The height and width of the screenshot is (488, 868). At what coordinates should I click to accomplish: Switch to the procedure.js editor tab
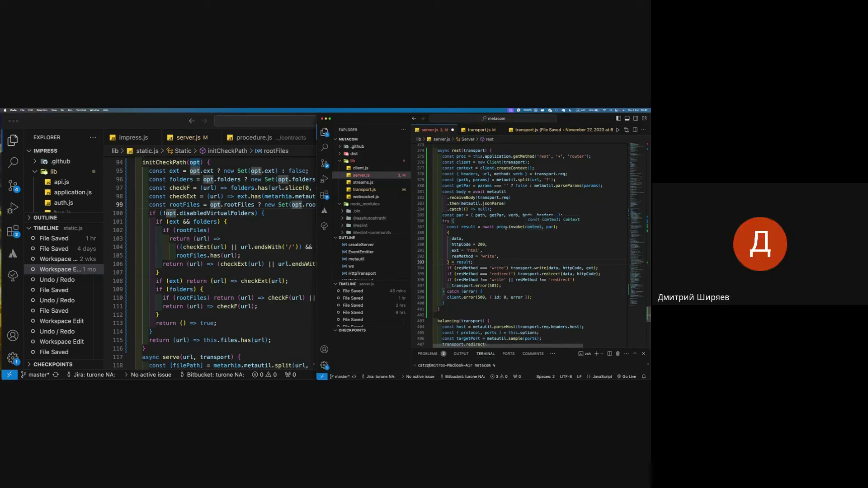tap(254, 137)
